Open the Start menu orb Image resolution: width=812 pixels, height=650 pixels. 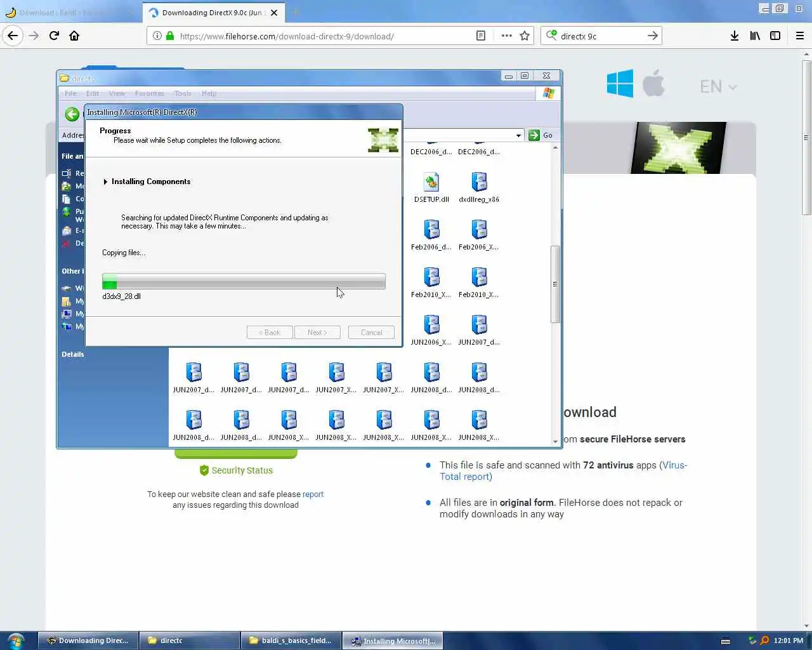tap(16, 640)
